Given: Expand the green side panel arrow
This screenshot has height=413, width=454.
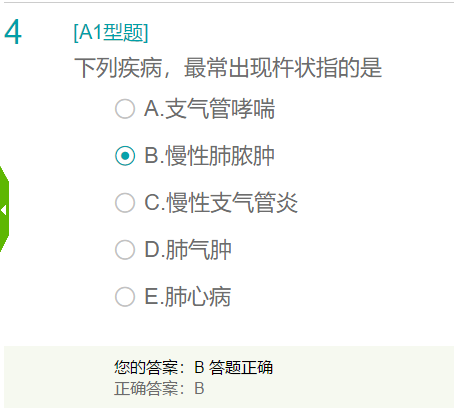Looking at the screenshot, I should [x=4, y=210].
